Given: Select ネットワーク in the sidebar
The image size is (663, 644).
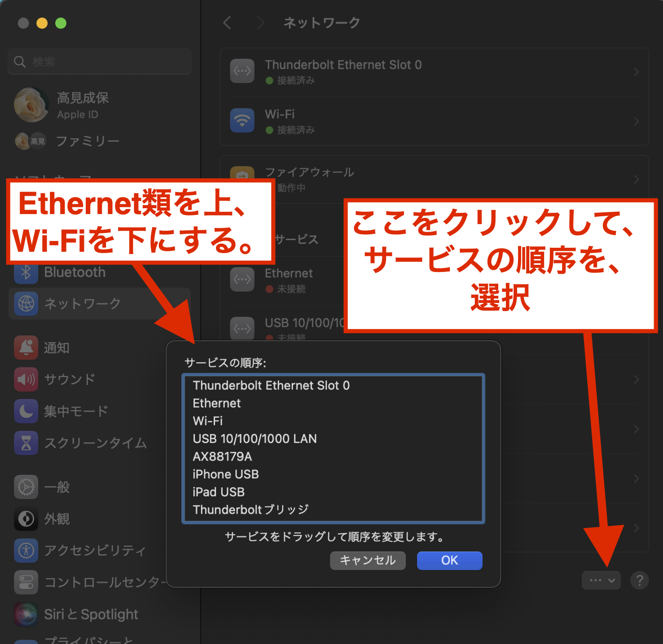Looking at the screenshot, I should [x=82, y=304].
